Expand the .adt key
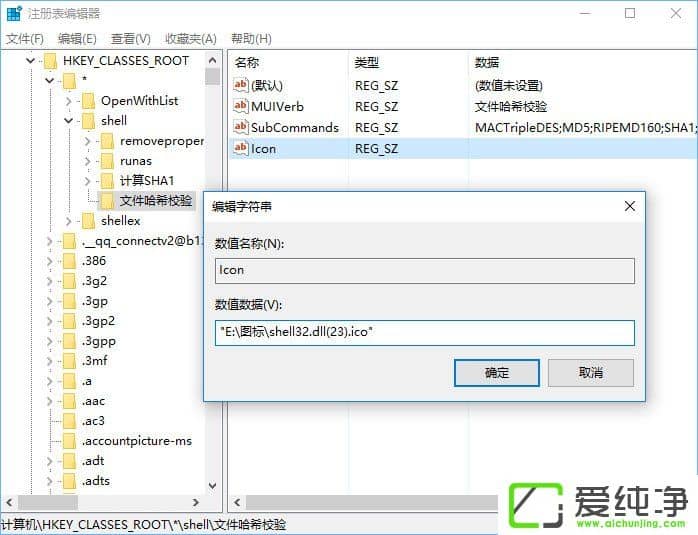The width and height of the screenshot is (698, 535). coord(49,461)
